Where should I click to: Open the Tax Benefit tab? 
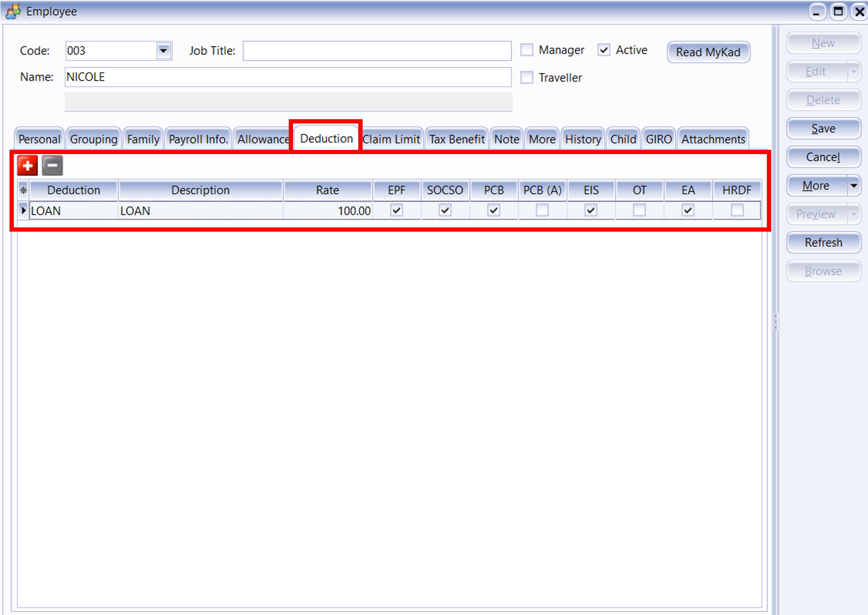[x=457, y=139]
